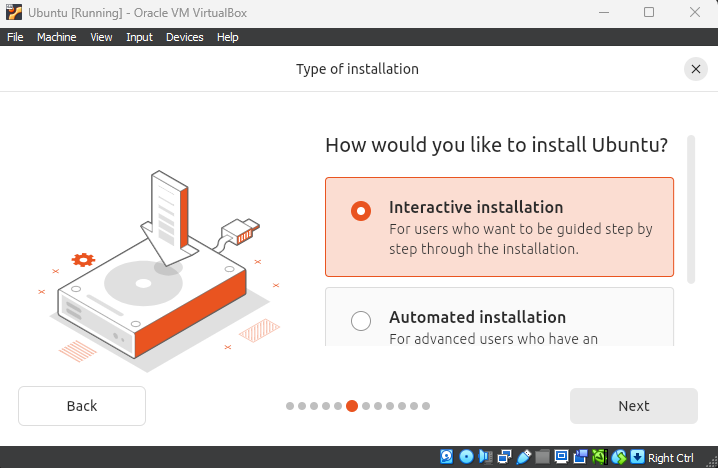Screen dimensions: 718x468
Task: Open the View menu
Action: [x=101, y=37]
